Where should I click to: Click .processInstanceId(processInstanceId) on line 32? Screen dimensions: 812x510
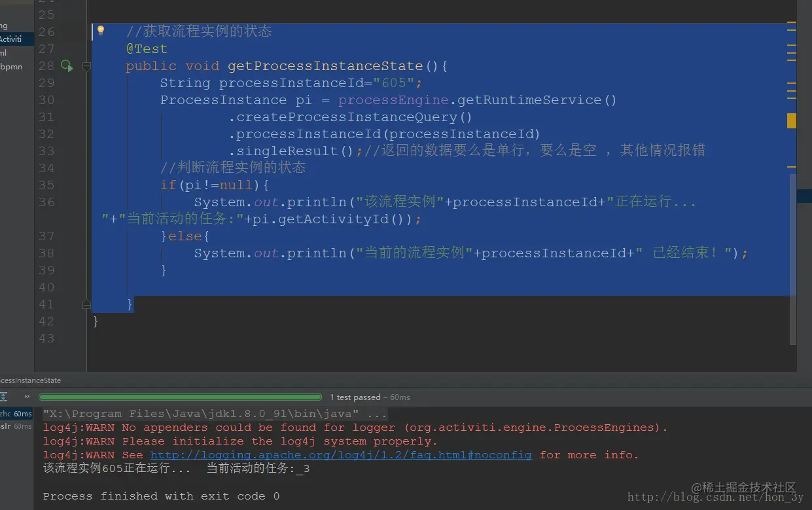click(x=384, y=134)
